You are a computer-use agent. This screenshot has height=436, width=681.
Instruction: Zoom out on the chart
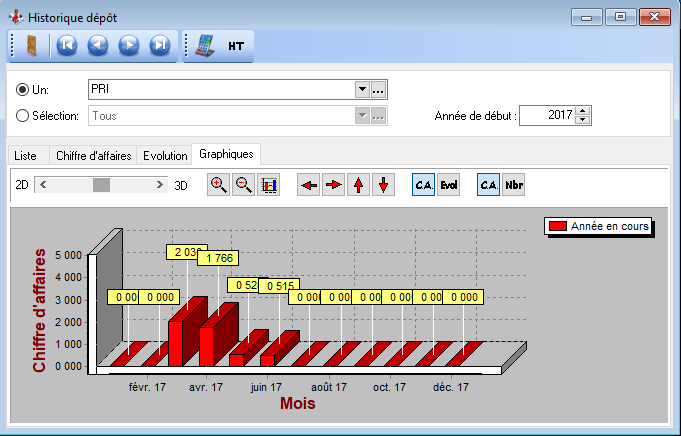click(243, 185)
